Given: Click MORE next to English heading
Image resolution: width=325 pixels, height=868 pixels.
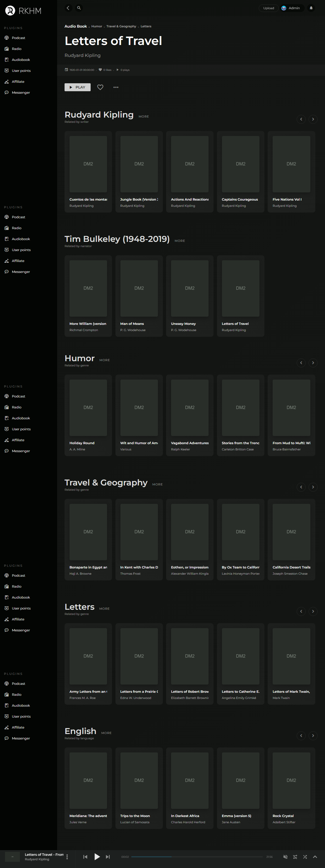Looking at the screenshot, I should pyautogui.click(x=106, y=733).
